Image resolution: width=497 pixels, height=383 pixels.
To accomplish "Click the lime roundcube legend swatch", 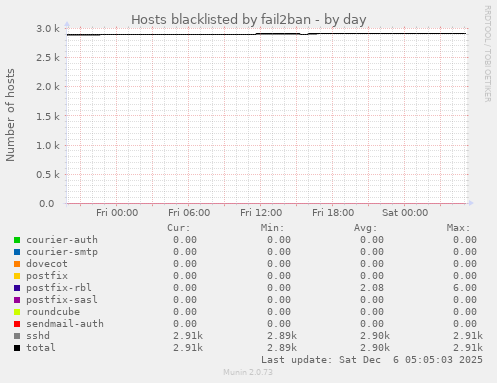I will pyautogui.click(x=17, y=312).
